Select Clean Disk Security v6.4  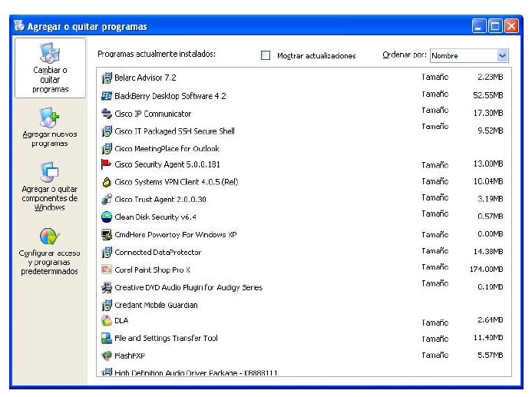tap(155, 217)
